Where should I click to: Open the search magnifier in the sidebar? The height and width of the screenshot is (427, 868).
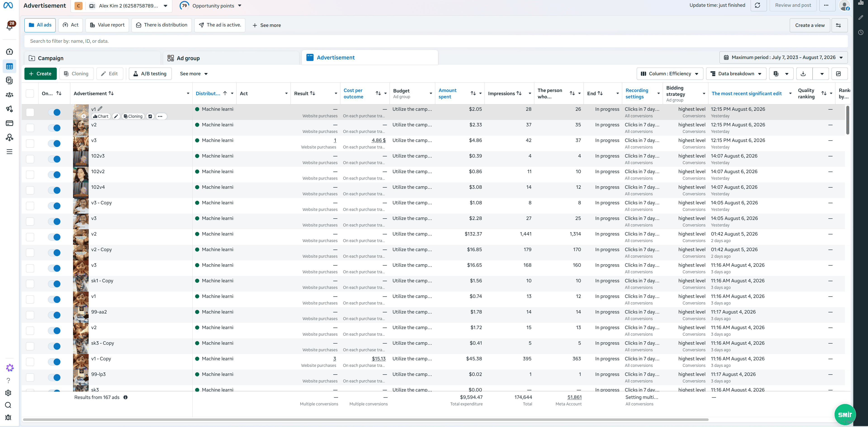(x=8, y=405)
